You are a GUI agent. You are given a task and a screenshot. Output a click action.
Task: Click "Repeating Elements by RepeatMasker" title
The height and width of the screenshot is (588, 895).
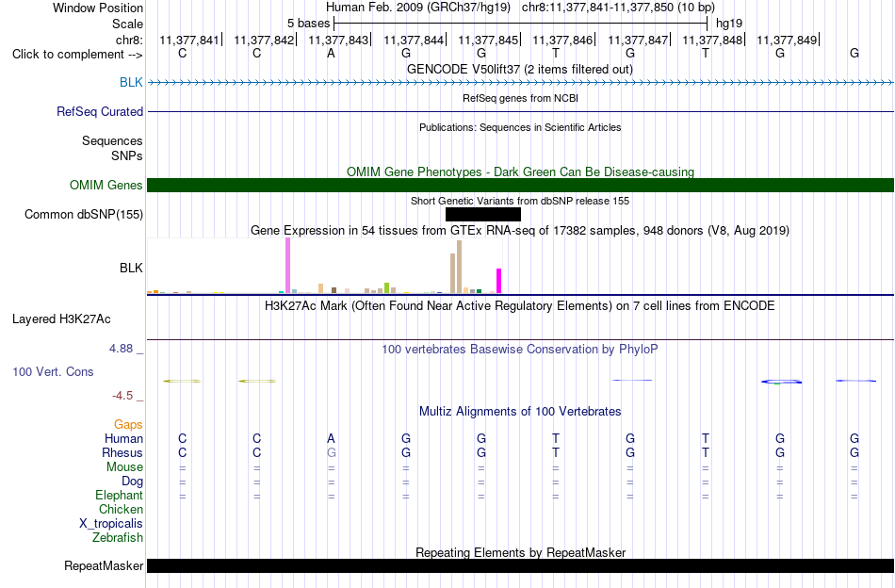520,552
